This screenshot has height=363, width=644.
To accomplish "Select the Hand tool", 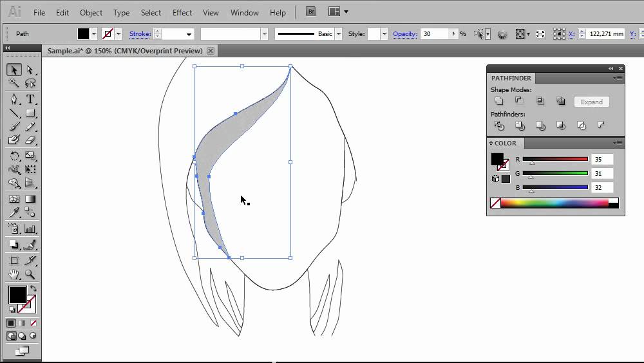I will pos(14,274).
